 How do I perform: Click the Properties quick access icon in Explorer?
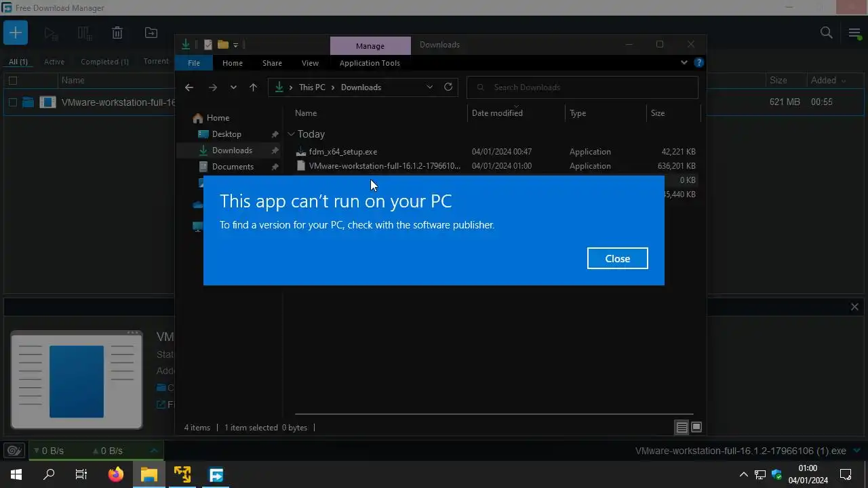(208, 45)
